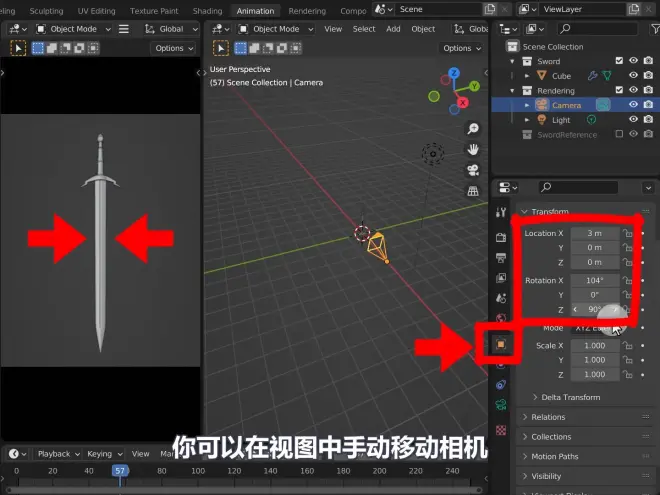This screenshot has width=660, height=495.
Task: Open the orange Object properties tab
Action: pyautogui.click(x=500, y=344)
